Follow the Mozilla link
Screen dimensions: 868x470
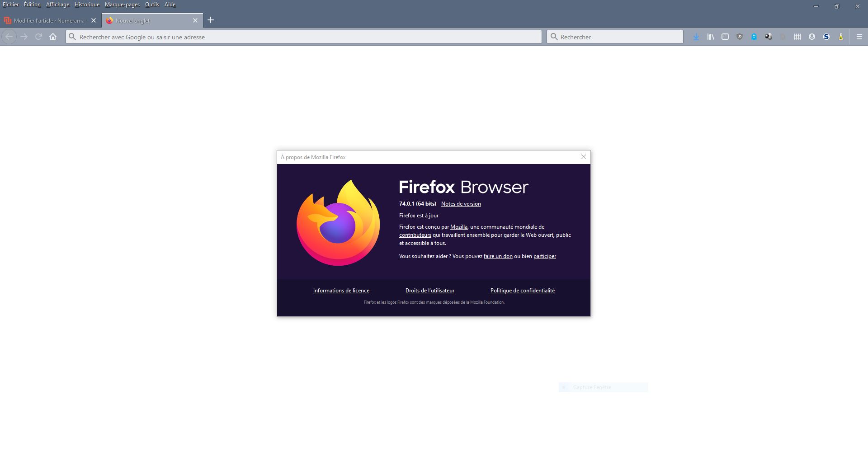[458, 227]
